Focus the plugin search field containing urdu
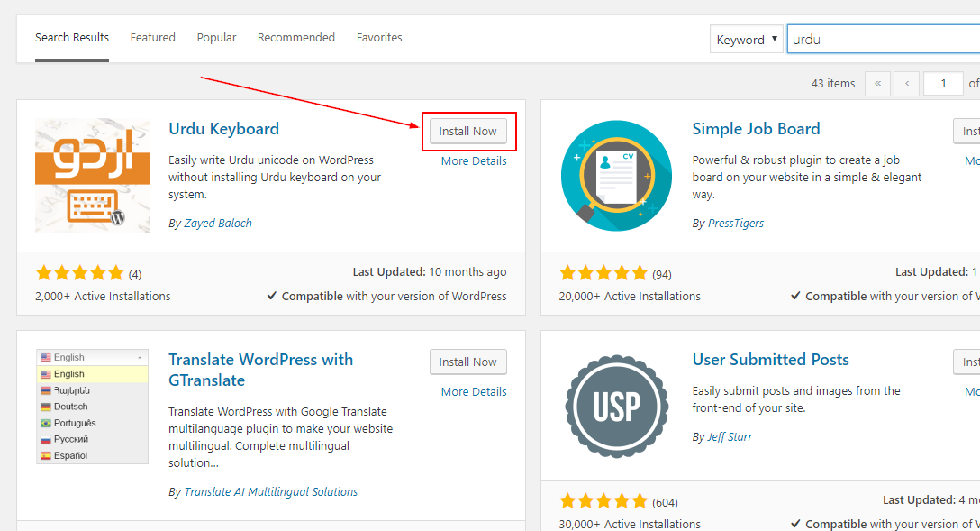This screenshot has width=980, height=531. coord(883,40)
